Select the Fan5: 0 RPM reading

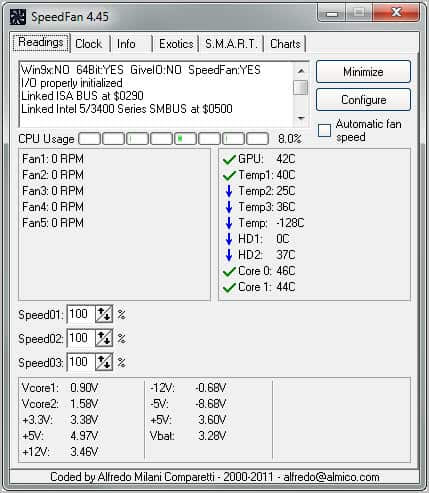53,223
